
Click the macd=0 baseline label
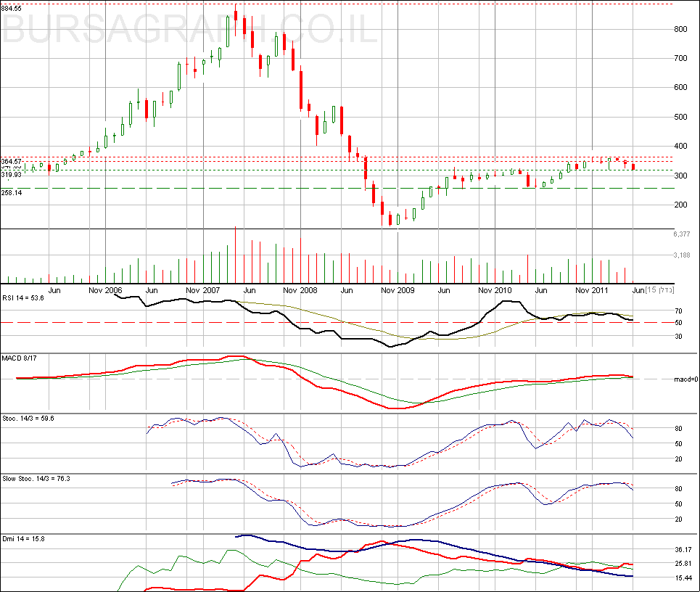coord(685,379)
